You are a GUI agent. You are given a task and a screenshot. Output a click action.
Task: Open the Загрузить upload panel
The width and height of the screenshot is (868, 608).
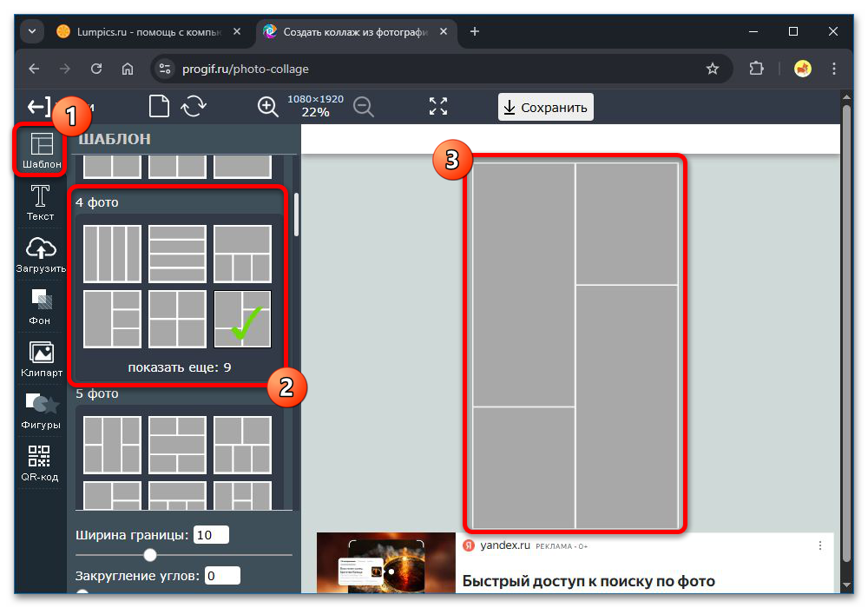[x=40, y=254]
